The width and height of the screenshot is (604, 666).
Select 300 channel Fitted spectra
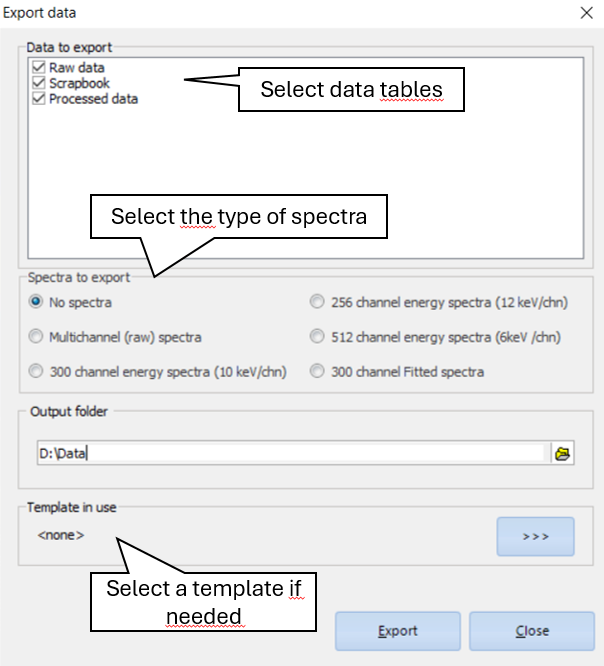coord(317,372)
